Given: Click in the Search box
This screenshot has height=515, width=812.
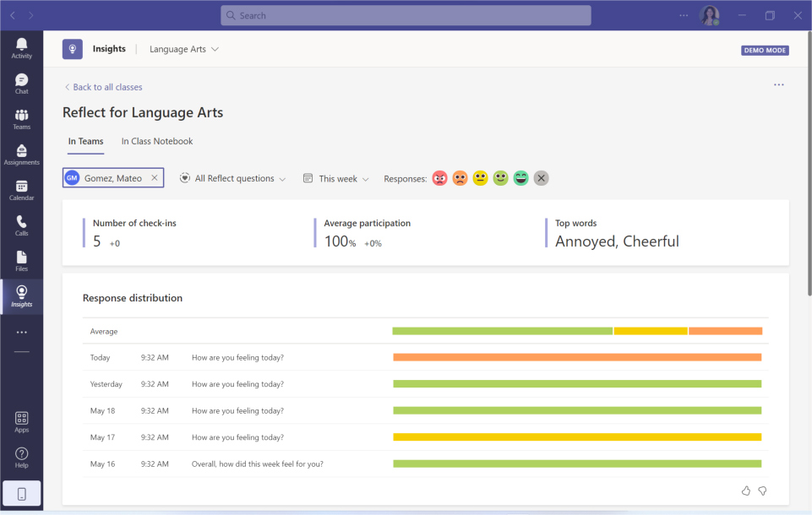Looking at the screenshot, I should (x=406, y=15).
